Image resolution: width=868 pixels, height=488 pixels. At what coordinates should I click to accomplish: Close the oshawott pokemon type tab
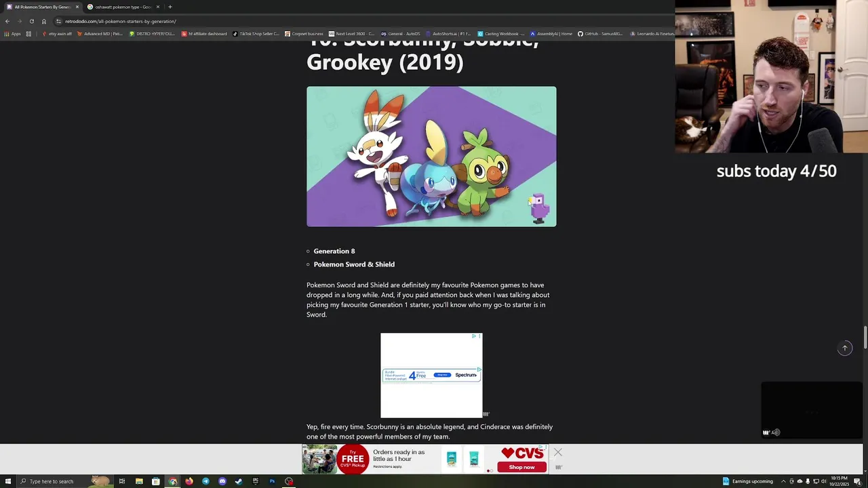158,7
